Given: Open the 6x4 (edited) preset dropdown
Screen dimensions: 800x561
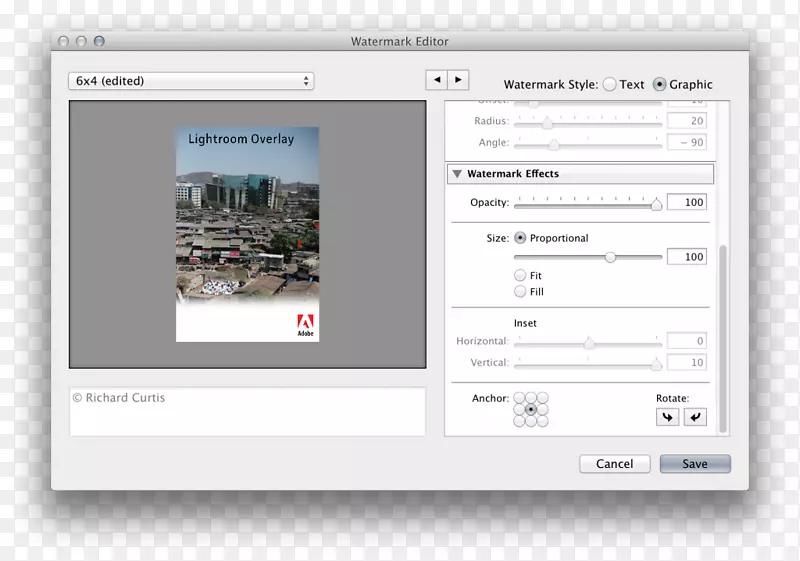Looking at the screenshot, I should pos(191,81).
